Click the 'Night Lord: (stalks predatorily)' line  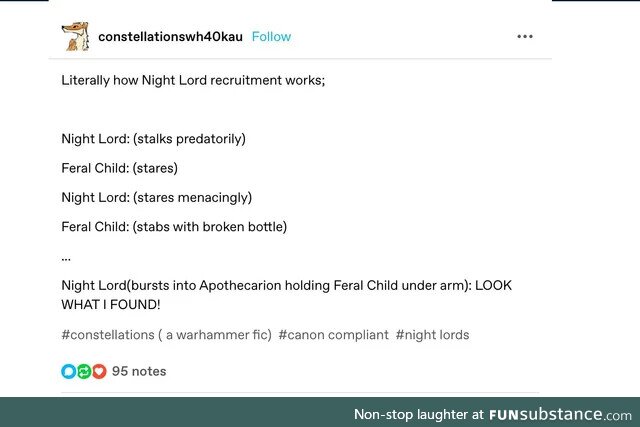tap(153, 139)
